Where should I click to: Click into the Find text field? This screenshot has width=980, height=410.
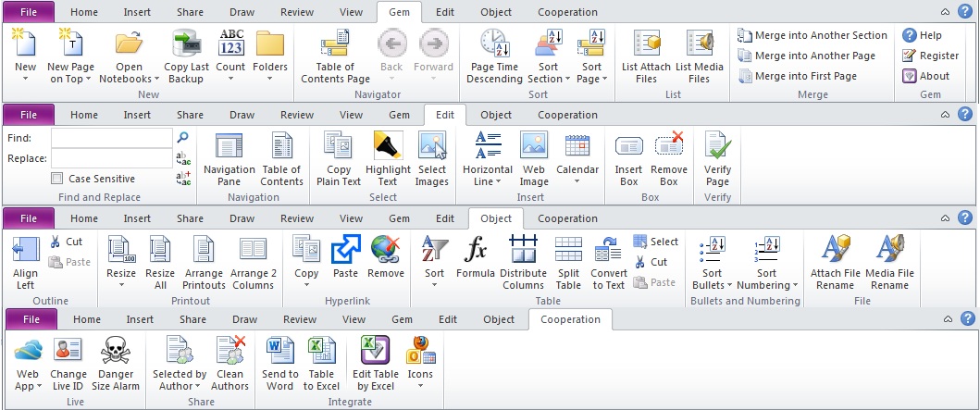point(112,138)
